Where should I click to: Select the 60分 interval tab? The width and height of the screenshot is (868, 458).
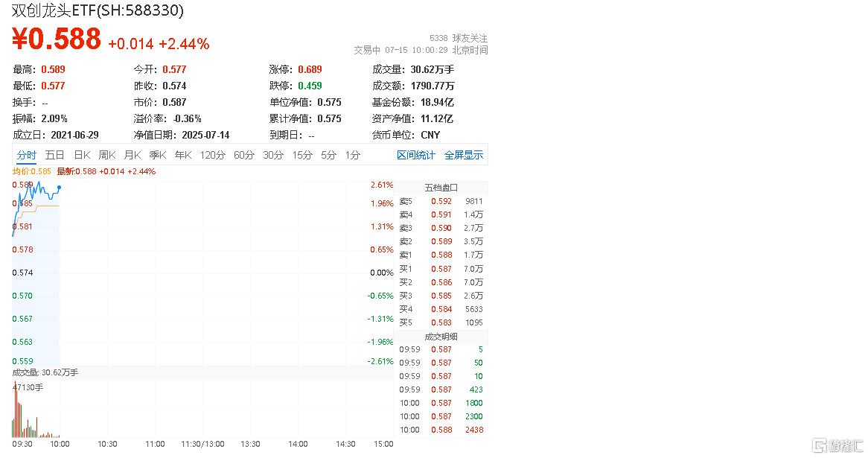[243, 155]
